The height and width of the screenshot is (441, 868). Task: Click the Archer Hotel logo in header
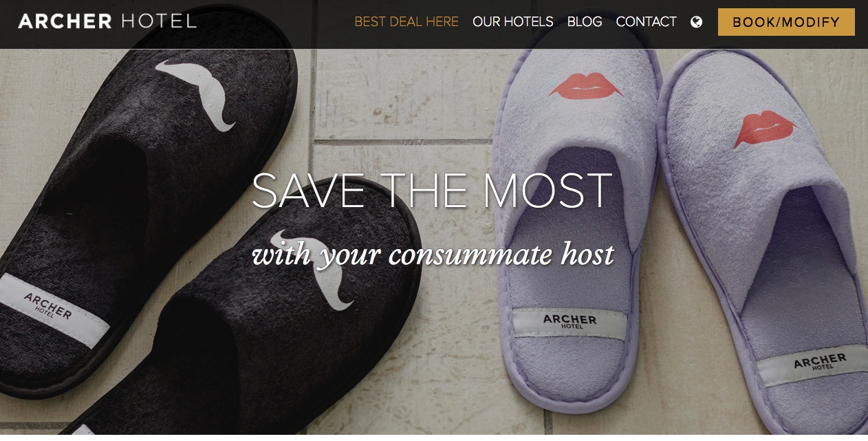[107, 21]
